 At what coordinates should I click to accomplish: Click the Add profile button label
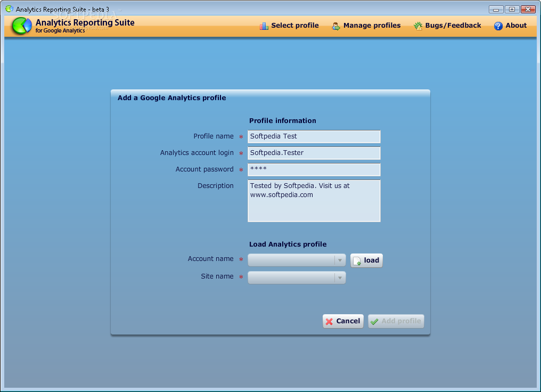[401, 321]
